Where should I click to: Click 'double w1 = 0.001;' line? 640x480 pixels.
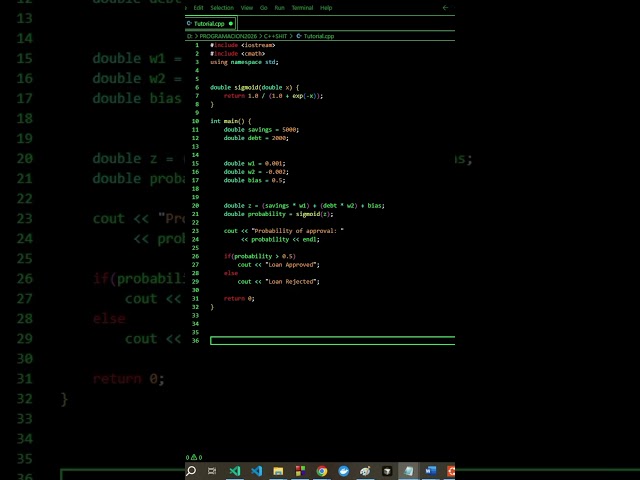tap(255, 163)
